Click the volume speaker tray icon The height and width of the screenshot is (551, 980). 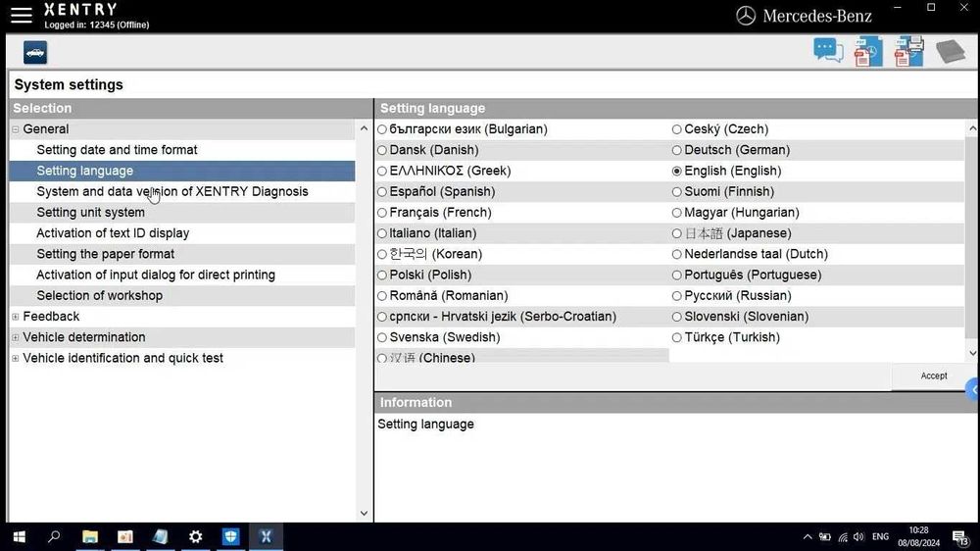pyautogui.click(x=858, y=536)
